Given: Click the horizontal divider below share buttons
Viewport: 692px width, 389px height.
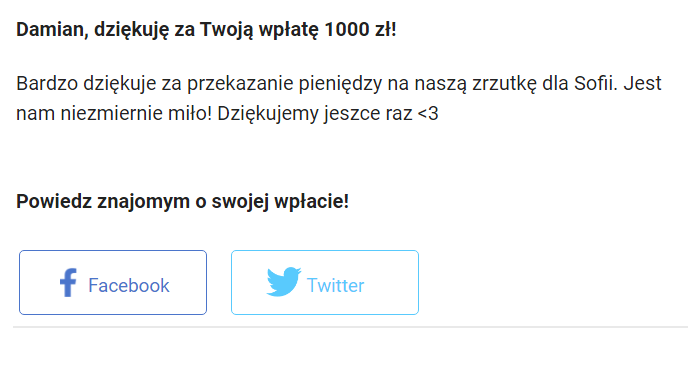Looking at the screenshot, I should point(350,327).
